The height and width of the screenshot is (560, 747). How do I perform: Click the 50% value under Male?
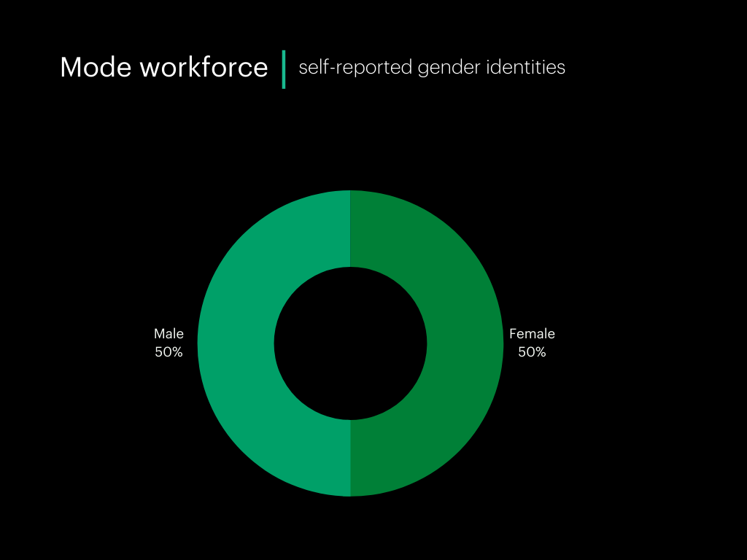[x=169, y=352]
